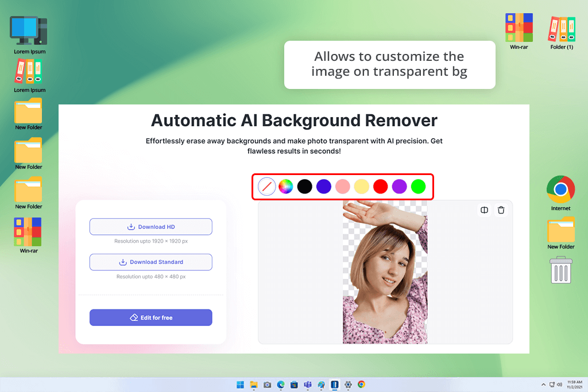The image size is (588, 392).
Task: Select the New Folder under the Internet icon
Action: click(x=561, y=233)
